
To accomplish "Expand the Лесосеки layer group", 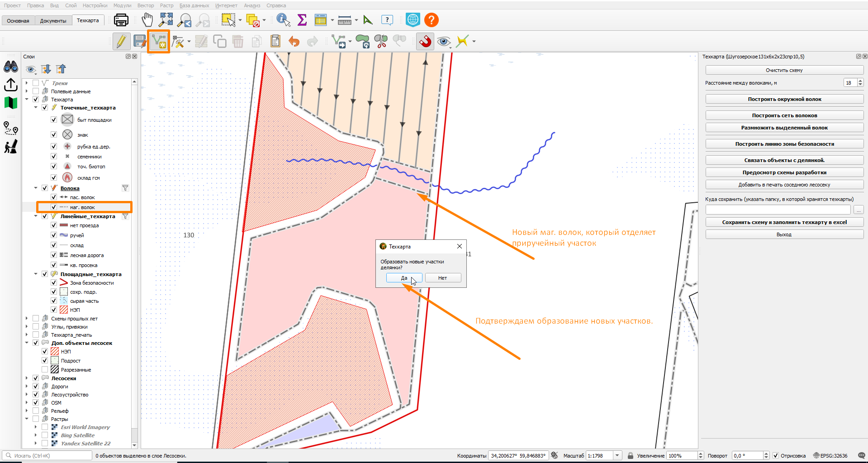I will 27,378.
